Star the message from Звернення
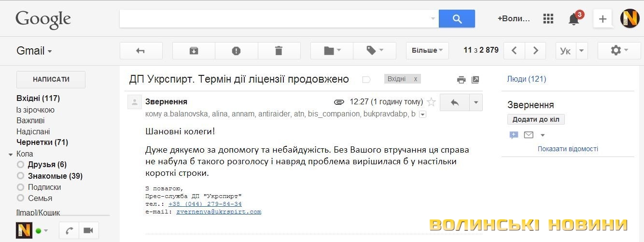The height and width of the screenshot is (242, 644). [432, 102]
